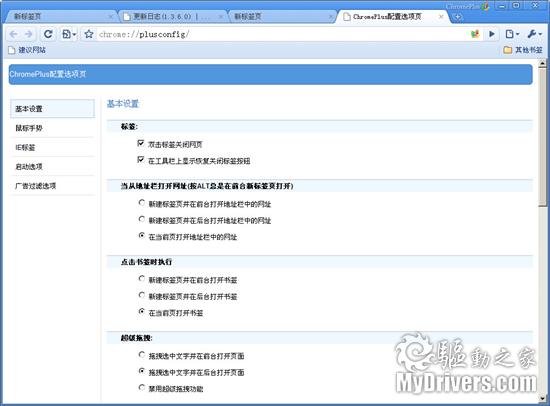Click the vertical scrollbar thumb
Screen dimensions: 550x406
tap(543, 138)
